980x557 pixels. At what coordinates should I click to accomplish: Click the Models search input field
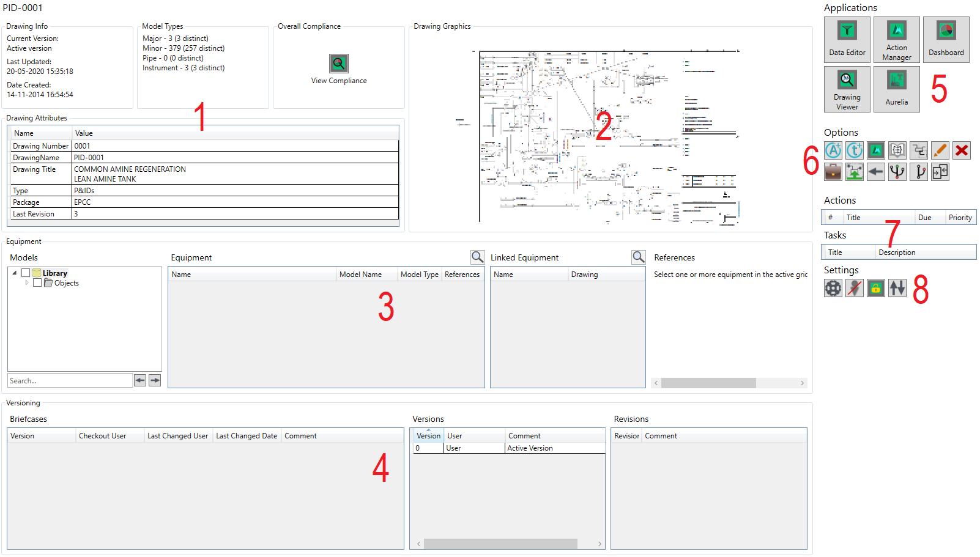(x=70, y=381)
